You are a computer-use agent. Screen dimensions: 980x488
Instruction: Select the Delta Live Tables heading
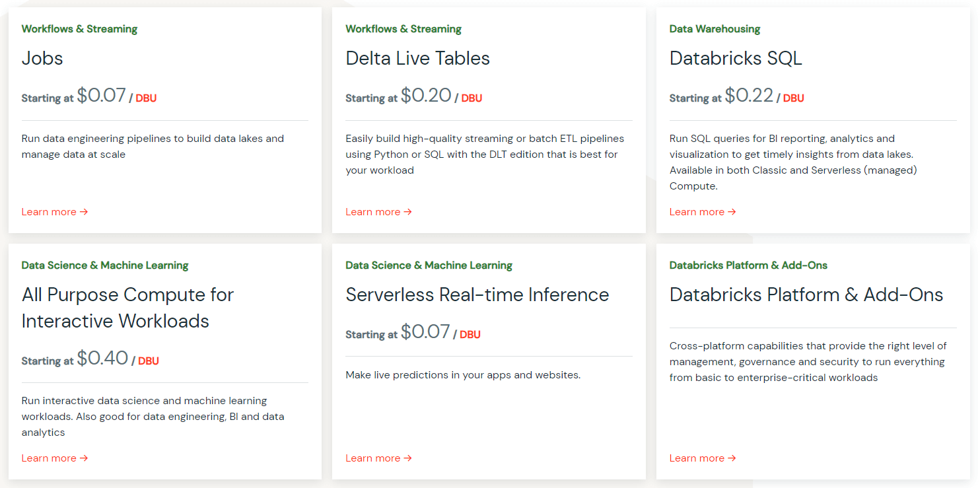click(x=417, y=59)
